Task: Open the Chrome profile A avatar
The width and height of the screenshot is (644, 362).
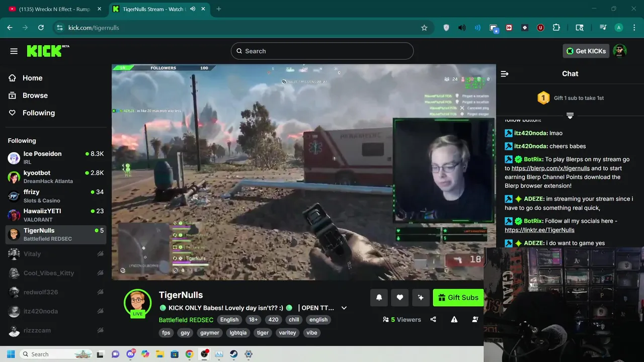Action: pyautogui.click(x=619, y=28)
